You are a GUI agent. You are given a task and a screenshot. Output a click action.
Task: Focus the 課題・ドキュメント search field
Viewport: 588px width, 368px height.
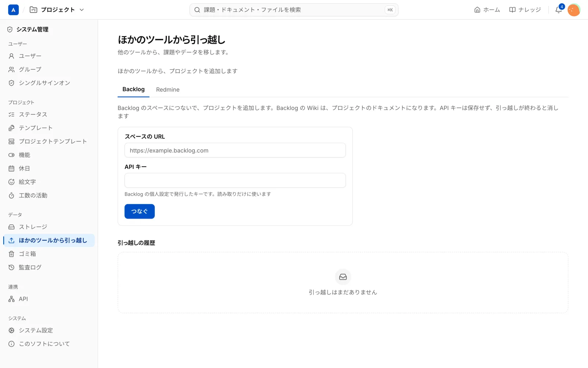tap(294, 10)
